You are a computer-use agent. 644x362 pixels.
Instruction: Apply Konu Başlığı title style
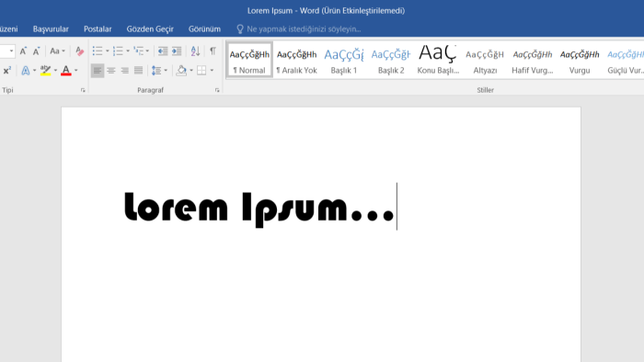[438, 61]
